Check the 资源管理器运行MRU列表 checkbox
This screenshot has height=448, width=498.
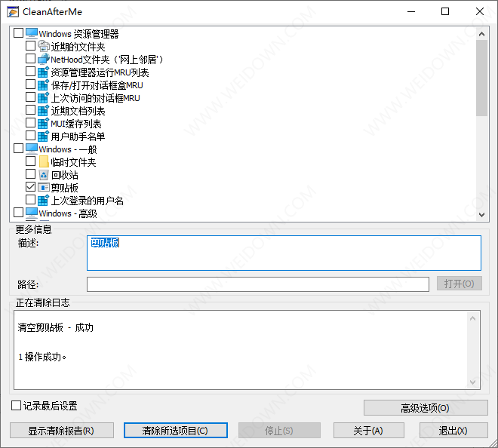click(x=30, y=71)
